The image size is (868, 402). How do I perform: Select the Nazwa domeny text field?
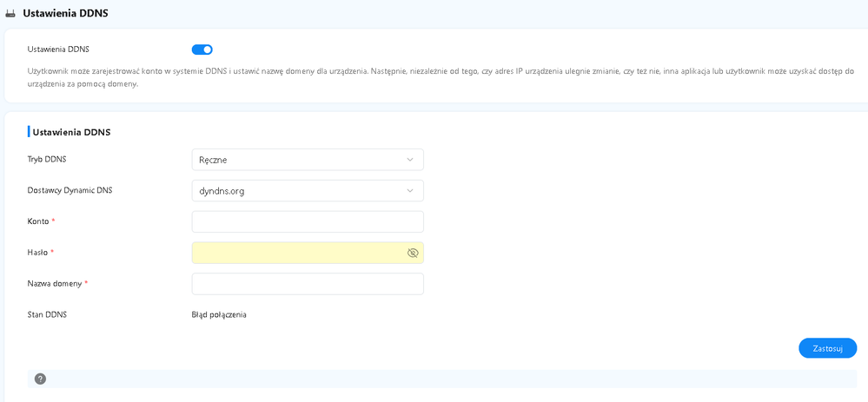pyautogui.click(x=307, y=284)
